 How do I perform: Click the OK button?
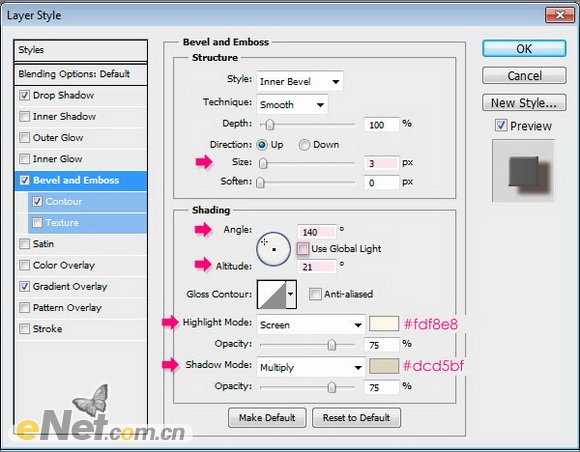coord(524,49)
